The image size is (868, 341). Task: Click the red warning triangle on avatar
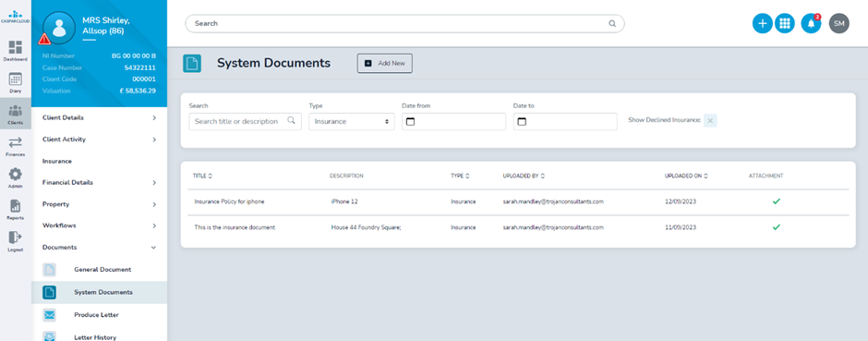pos(44,40)
